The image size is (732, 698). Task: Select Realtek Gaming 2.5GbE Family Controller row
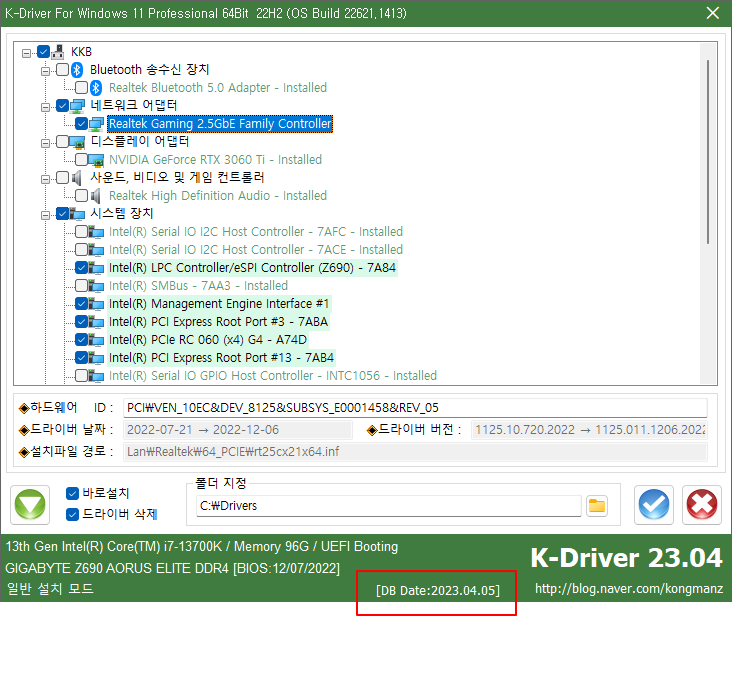[x=220, y=124]
